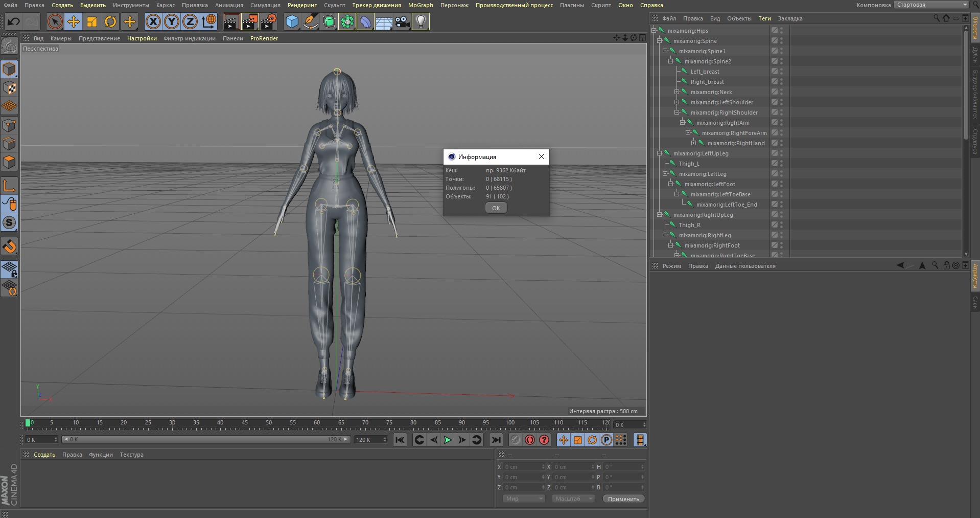The image size is (980, 518).
Task: Open material manager Создать menu
Action: click(x=44, y=455)
